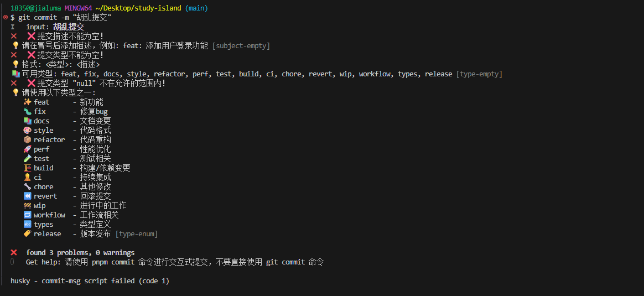Click the wrench icon next to chore

click(x=28, y=186)
